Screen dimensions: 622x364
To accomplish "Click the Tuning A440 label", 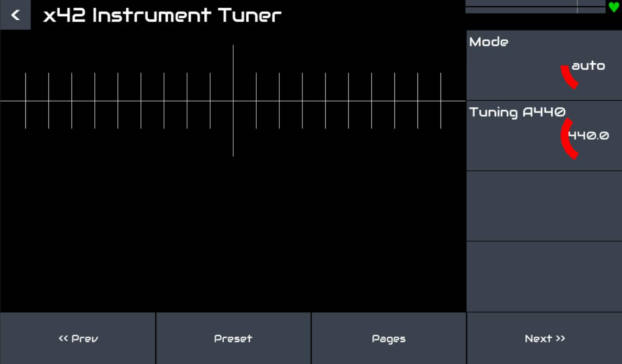I will coord(517,112).
